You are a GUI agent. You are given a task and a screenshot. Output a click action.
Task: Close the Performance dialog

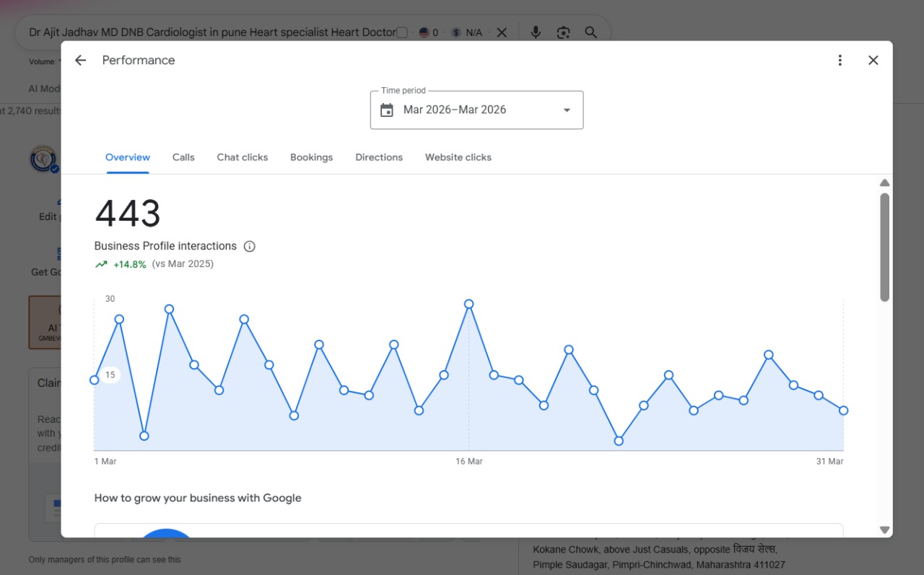tap(873, 61)
